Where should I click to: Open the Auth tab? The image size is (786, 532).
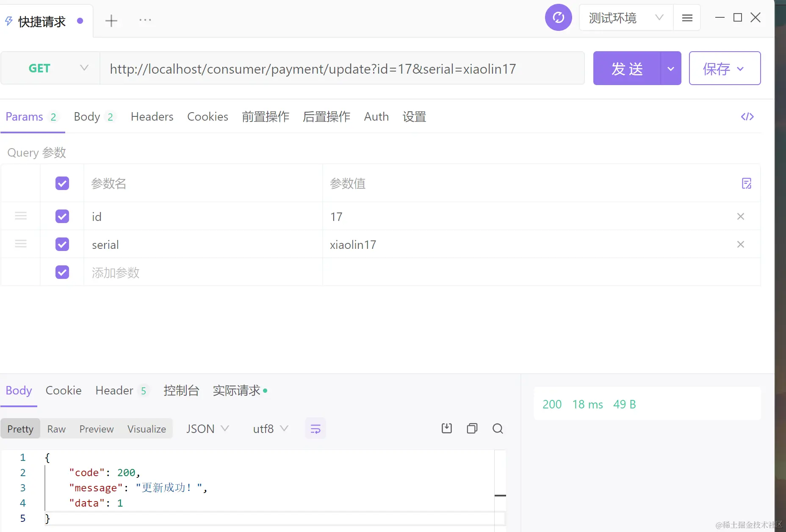376,117
